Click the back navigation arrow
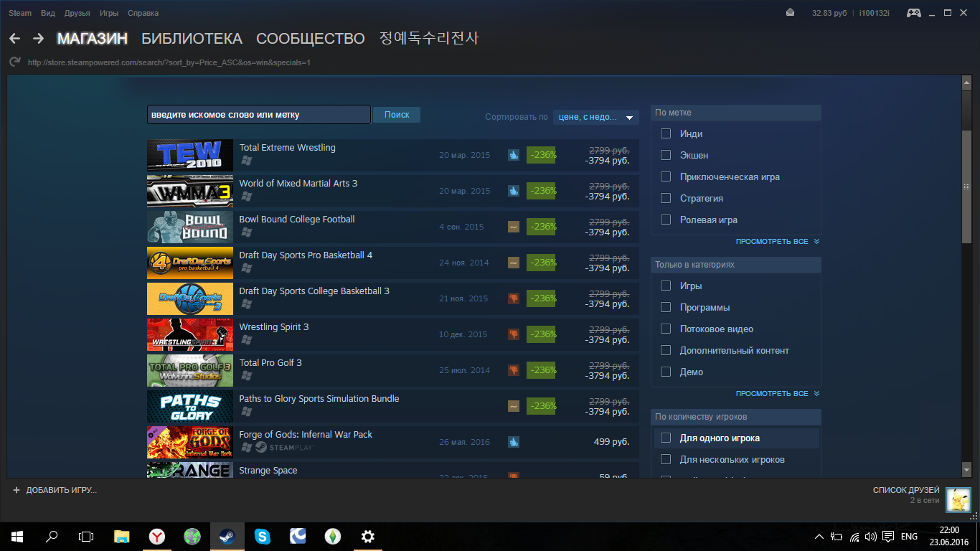Image resolution: width=980 pixels, height=551 pixels. click(14, 39)
